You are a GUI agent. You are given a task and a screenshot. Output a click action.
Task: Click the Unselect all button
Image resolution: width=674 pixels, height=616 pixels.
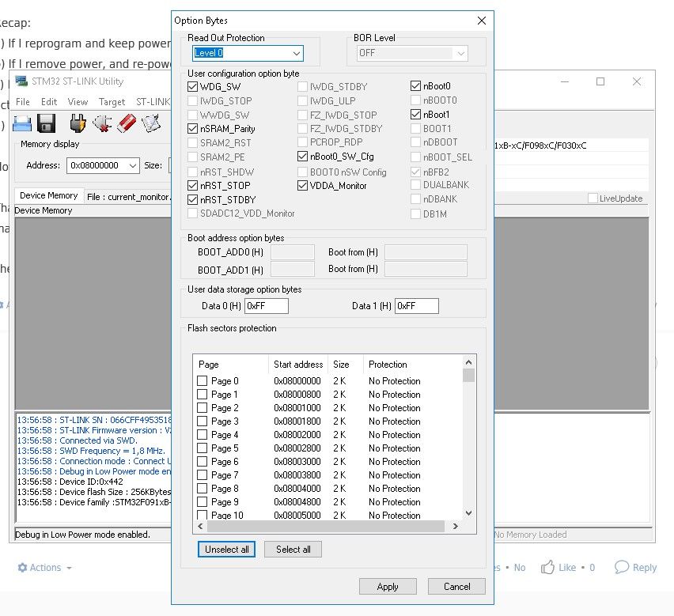click(226, 550)
